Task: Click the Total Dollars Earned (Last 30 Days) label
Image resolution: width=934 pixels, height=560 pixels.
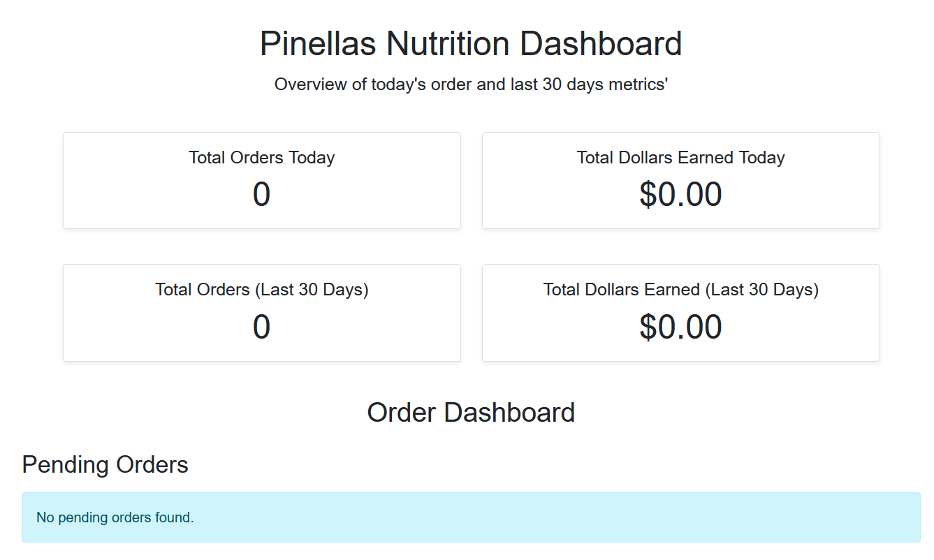Action: [x=680, y=289]
